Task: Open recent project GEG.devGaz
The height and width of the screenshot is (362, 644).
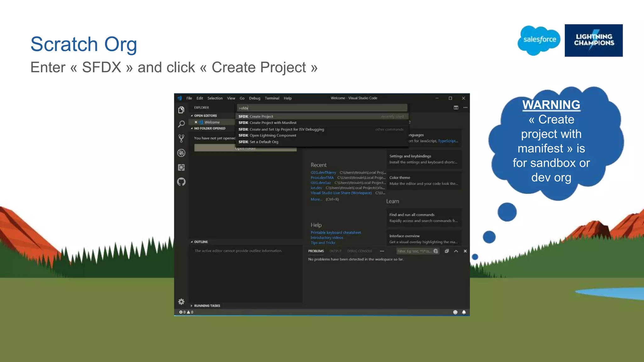Action: [x=321, y=183]
